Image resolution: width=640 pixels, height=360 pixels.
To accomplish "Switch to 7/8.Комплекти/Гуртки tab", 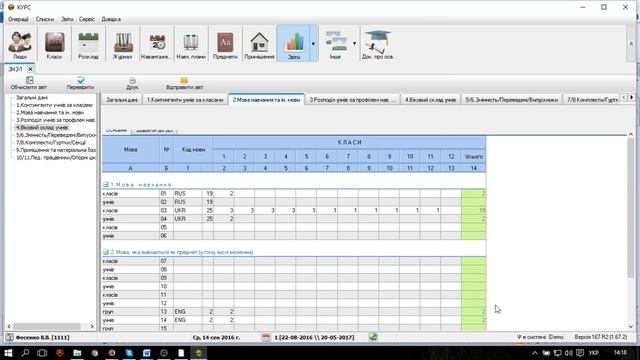I will [x=592, y=100].
